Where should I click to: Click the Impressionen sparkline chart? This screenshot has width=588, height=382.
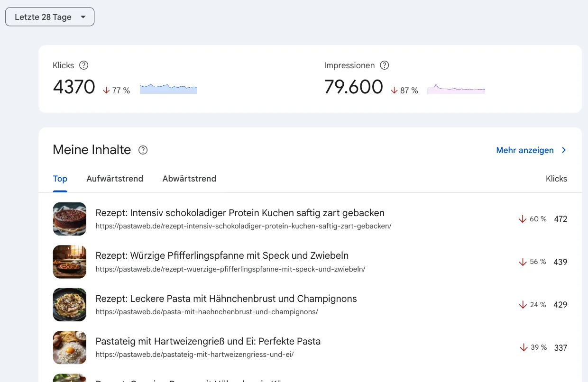[x=456, y=89]
